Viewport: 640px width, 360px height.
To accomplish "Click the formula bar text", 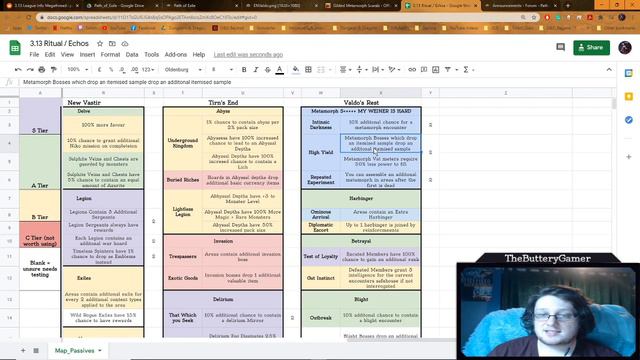I will [x=127, y=82].
